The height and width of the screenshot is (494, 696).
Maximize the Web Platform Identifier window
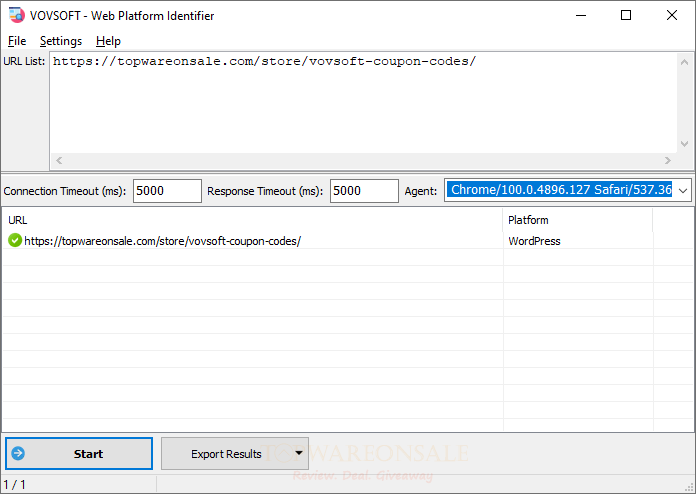[x=626, y=15]
